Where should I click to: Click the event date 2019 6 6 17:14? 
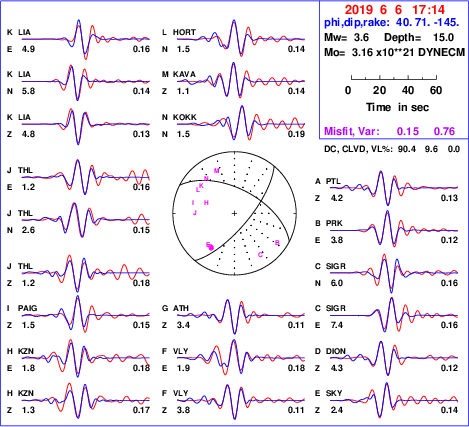(x=395, y=10)
